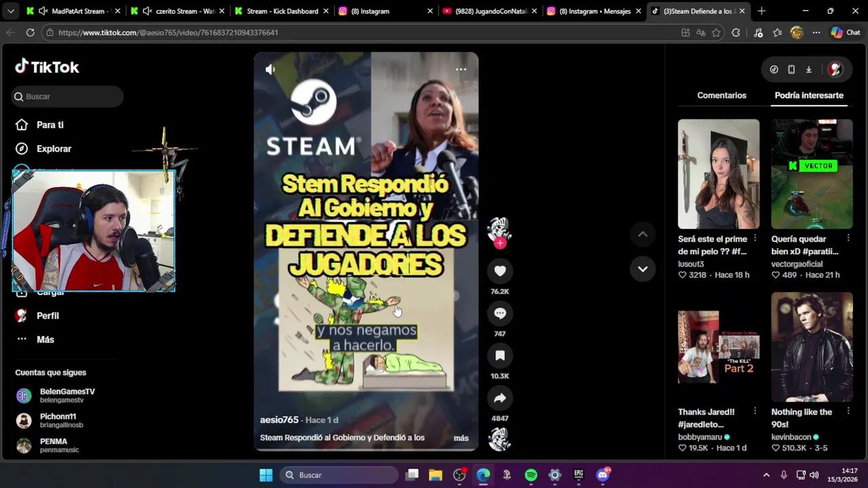The height and width of the screenshot is (488, 868).
Task: Switch to Instagram Mensajes tab
Action: [594, 11]
